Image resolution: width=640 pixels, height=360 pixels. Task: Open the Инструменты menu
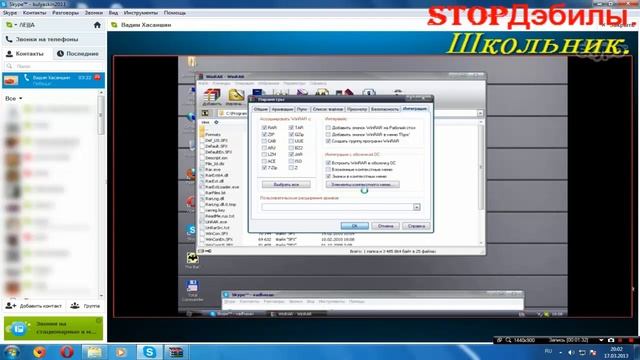click(x=141, y=13)
